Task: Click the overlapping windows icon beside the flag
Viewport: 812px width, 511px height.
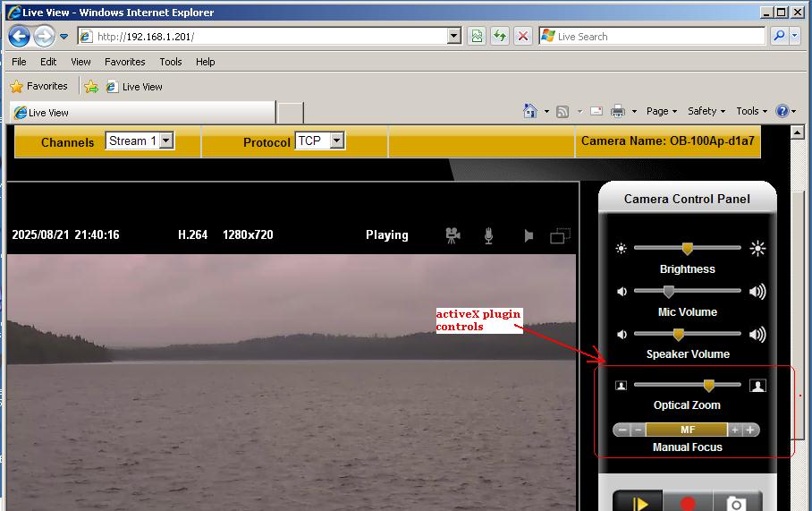Action: [x=561, y=236]
